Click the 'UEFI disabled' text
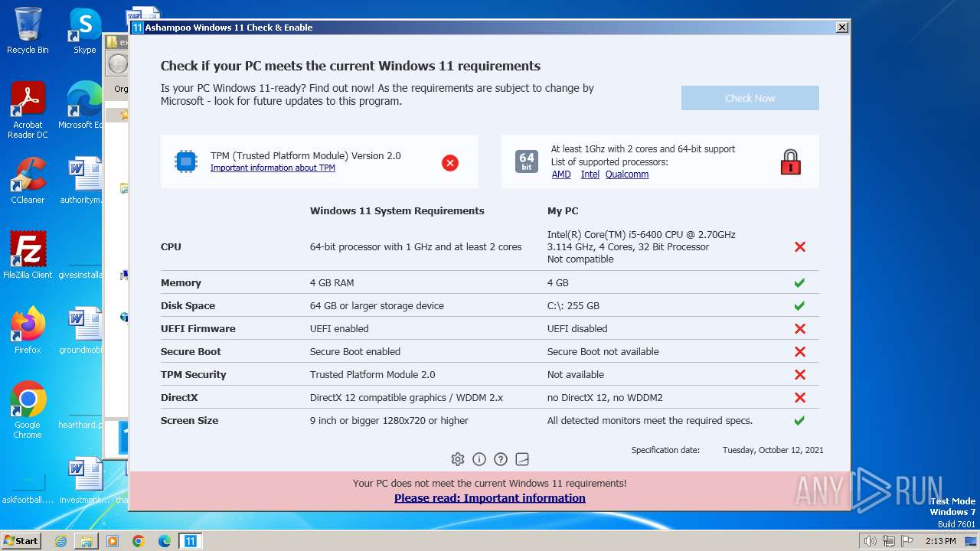This screenshot has width=980, height=551. point(577,328)
